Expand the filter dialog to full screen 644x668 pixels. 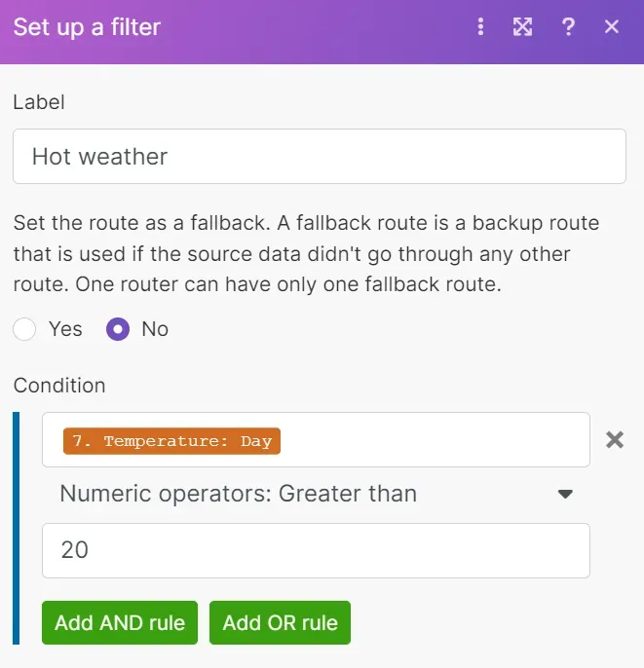[522, 27]
